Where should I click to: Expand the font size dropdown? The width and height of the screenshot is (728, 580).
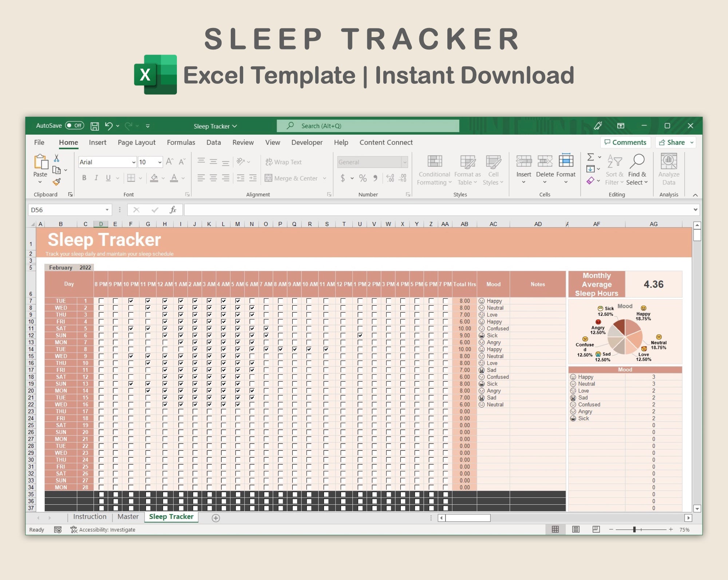tap(159, 162)
